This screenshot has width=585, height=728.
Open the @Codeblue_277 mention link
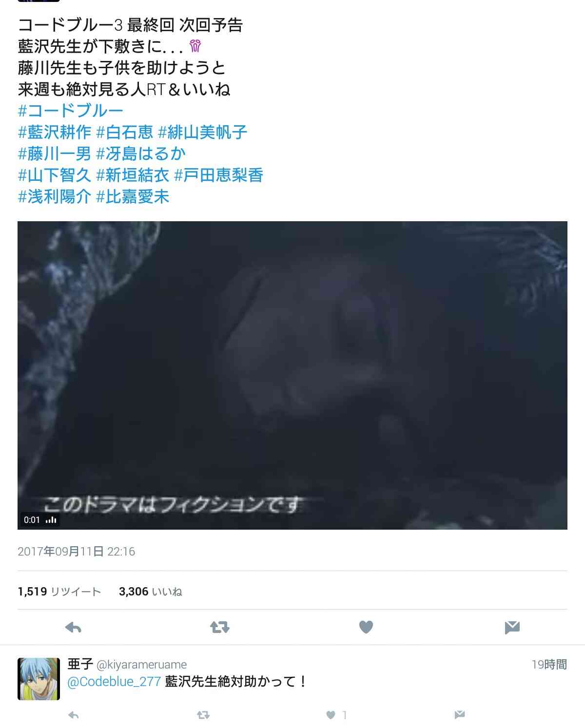[x=114, y=682]
